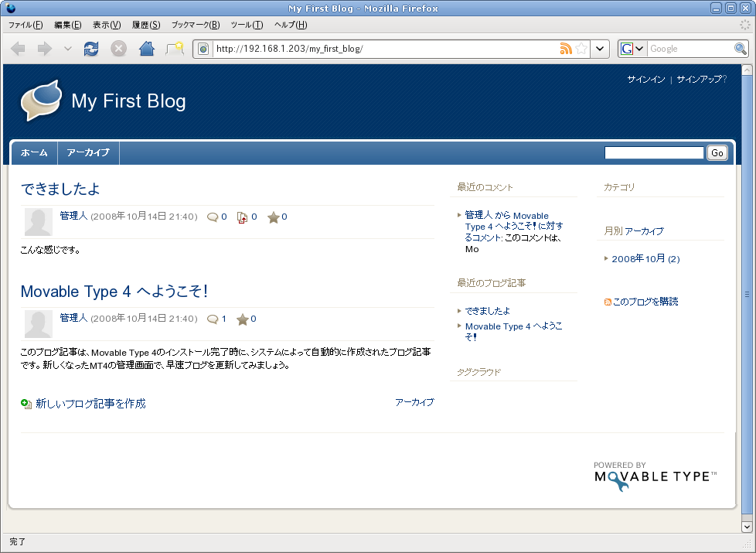Select the ホーム navigation tab

(34, 153)
